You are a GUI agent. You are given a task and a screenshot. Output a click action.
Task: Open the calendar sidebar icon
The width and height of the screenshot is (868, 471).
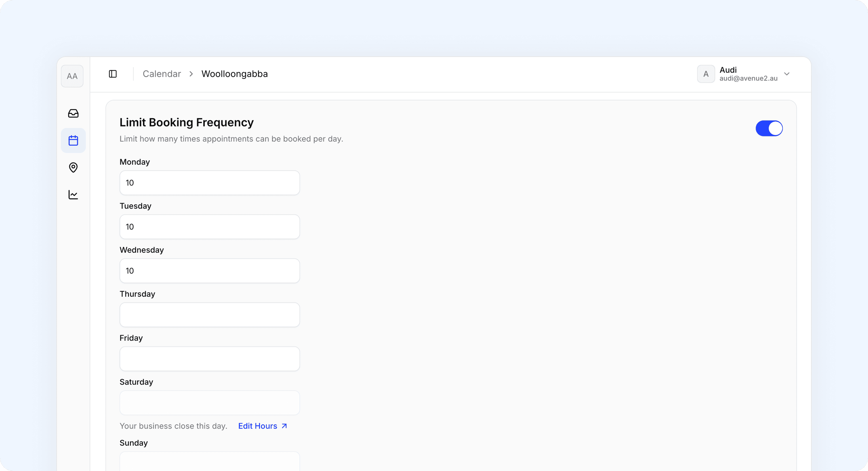pos(73,140)
